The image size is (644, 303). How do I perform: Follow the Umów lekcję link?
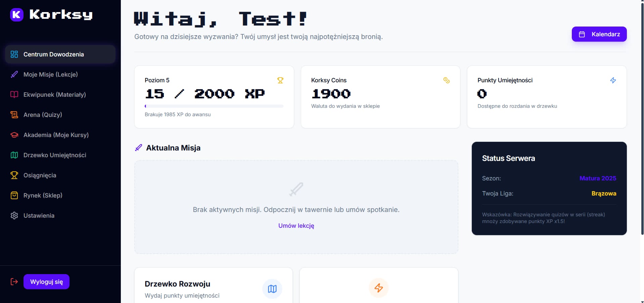click(x=296, y=226)
